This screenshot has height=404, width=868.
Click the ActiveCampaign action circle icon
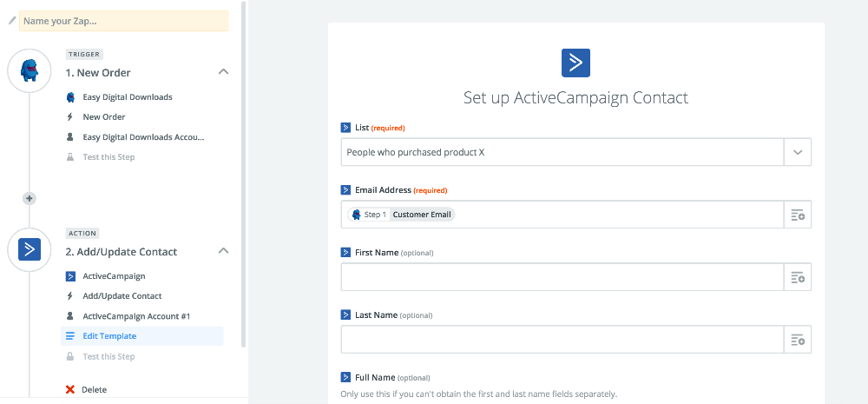30,250
